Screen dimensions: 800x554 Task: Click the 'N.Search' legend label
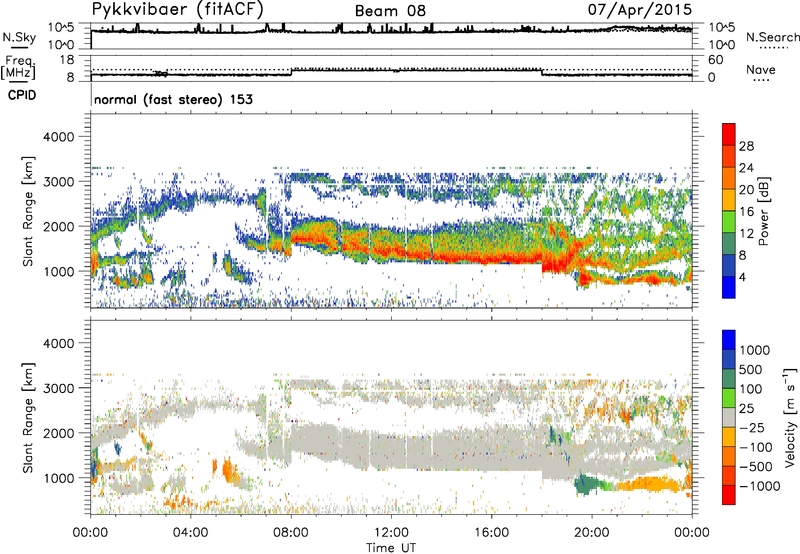pyautogui.click(x=773, y=37)
